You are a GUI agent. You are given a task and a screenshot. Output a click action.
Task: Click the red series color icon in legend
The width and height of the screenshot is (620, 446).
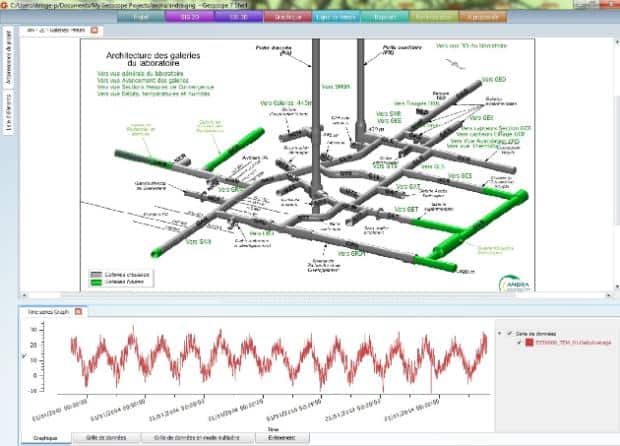pyautogui.click(x=527, y=342)
